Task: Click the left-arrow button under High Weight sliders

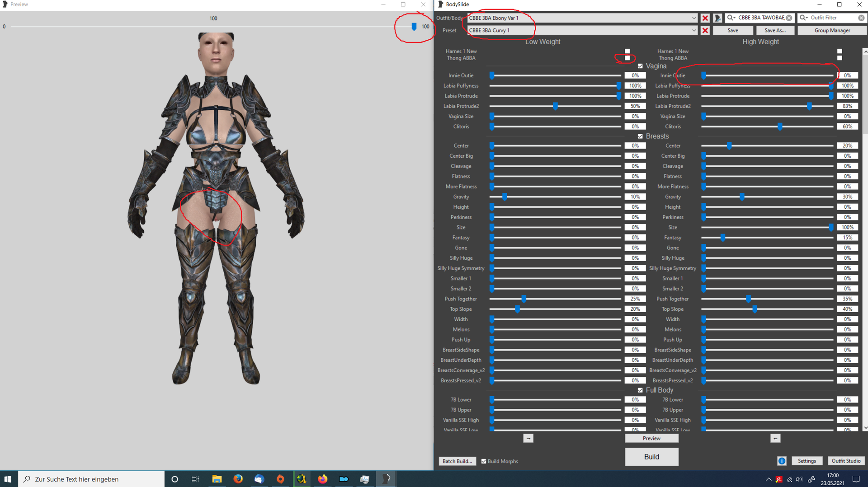Action: pyautogui.click(x=775, y=438)
